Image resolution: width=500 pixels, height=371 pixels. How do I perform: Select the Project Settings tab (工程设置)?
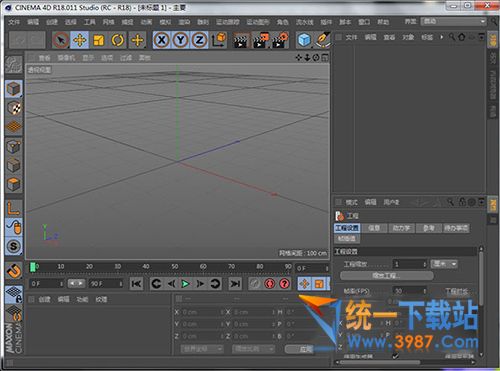click(x=347, y=228)
